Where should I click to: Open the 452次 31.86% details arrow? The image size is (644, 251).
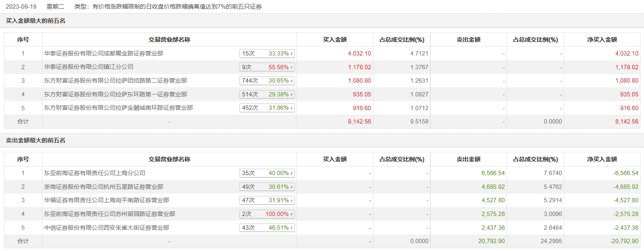click(292, 108)
